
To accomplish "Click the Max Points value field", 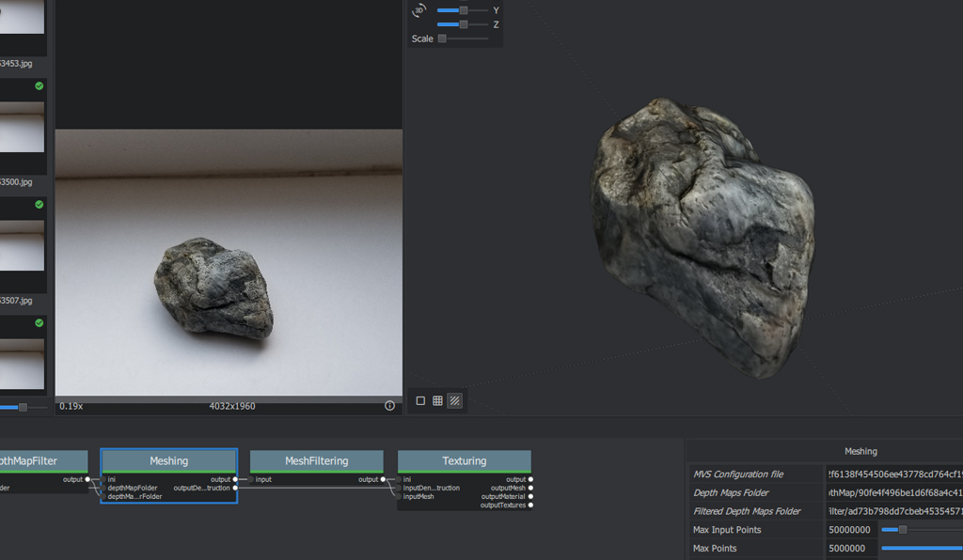I will click(850, 549).
